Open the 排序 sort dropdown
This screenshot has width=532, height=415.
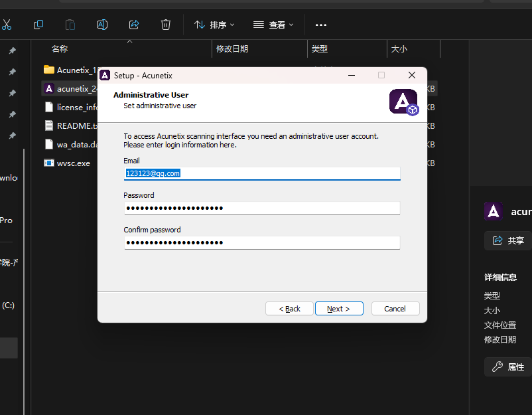pos(214,25)
